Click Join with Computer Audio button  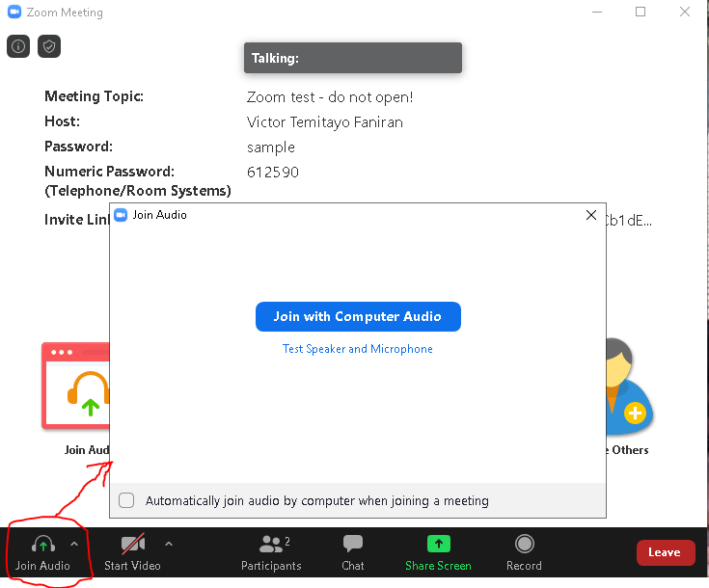click(x=358, y=316)
